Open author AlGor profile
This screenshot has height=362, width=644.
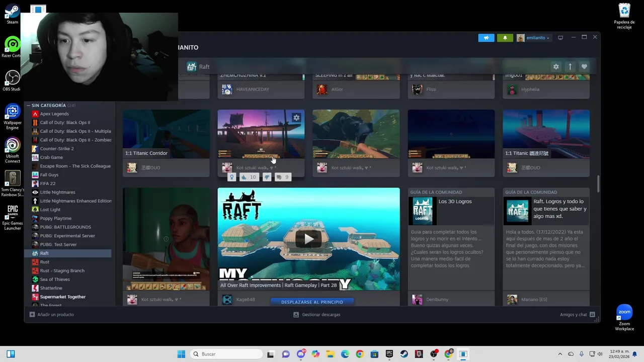click(x=337, y=89)
